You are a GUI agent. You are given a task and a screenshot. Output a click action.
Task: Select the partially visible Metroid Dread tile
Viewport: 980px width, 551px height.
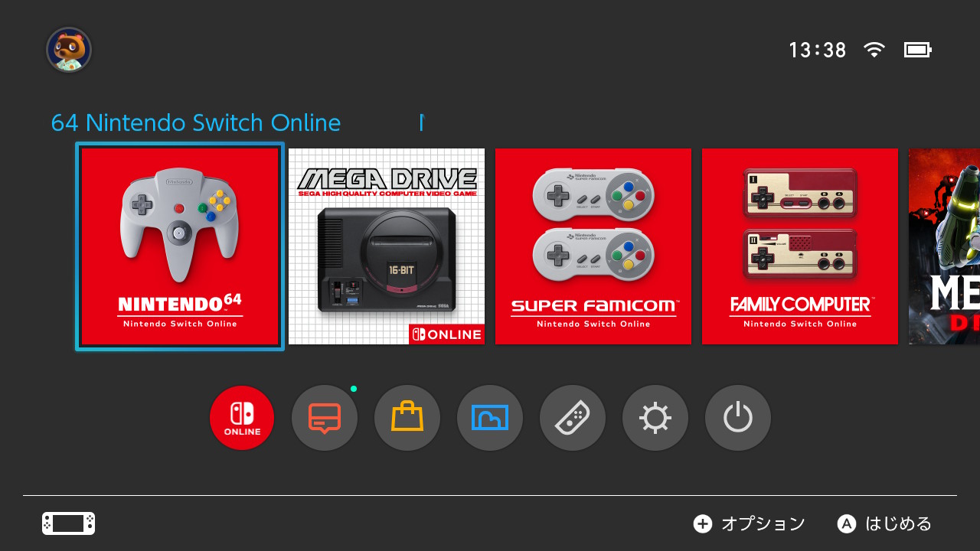coord(944,246)
